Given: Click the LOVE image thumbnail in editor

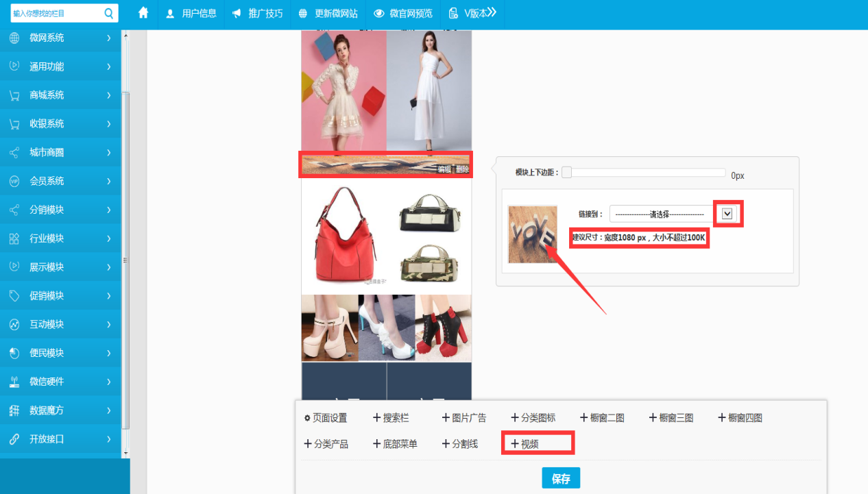Looking at the screenshot, I should (533, 234).
